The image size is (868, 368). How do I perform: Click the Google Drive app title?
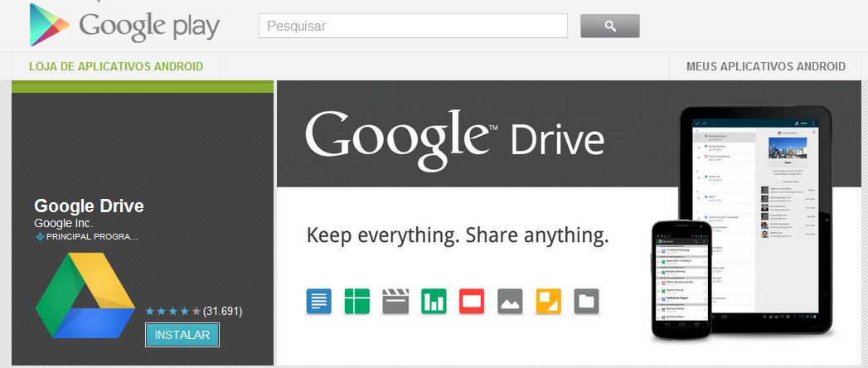click(x=90, y=206)
